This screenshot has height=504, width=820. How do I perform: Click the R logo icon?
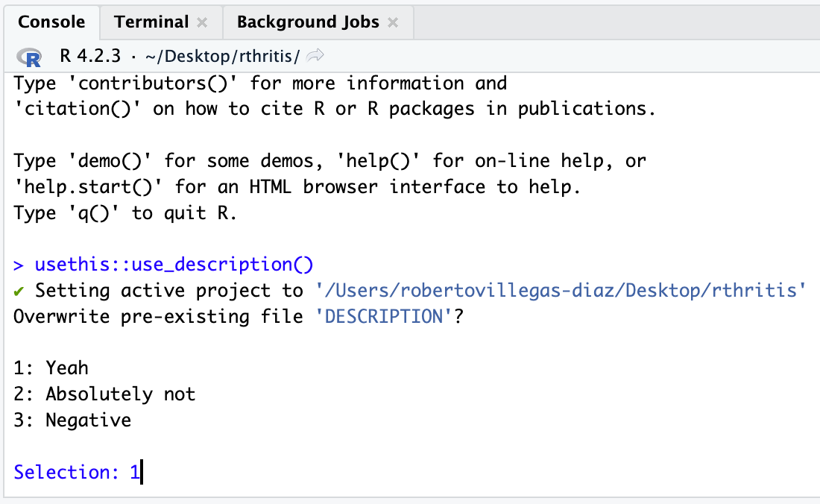[x=31, y=57]
